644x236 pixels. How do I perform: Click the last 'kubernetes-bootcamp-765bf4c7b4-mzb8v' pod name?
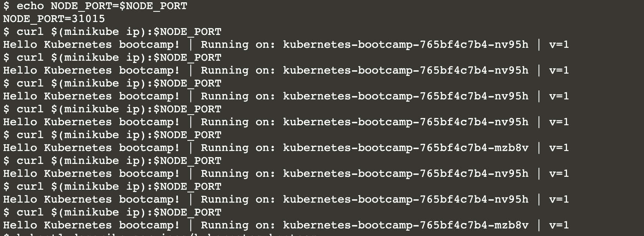coord(405,225)
